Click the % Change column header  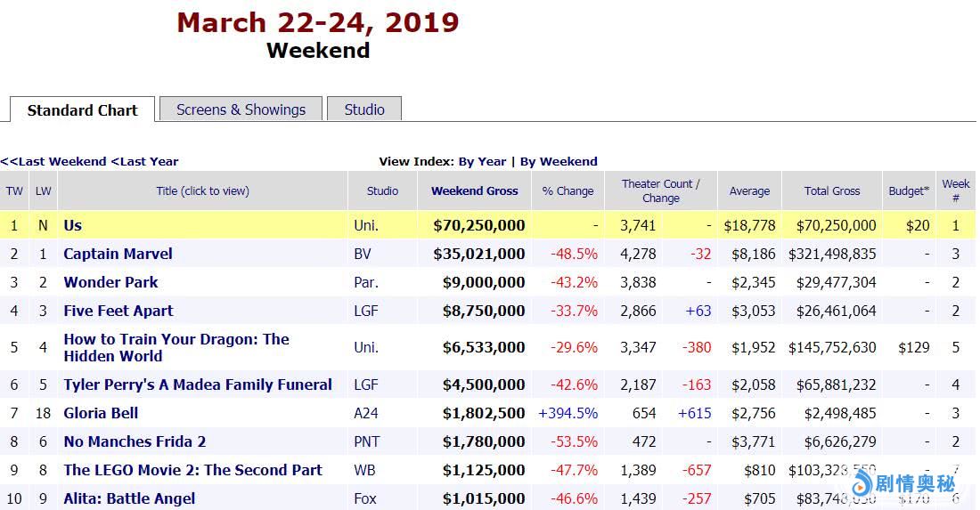pyautogui.click(x=568, y=190)
